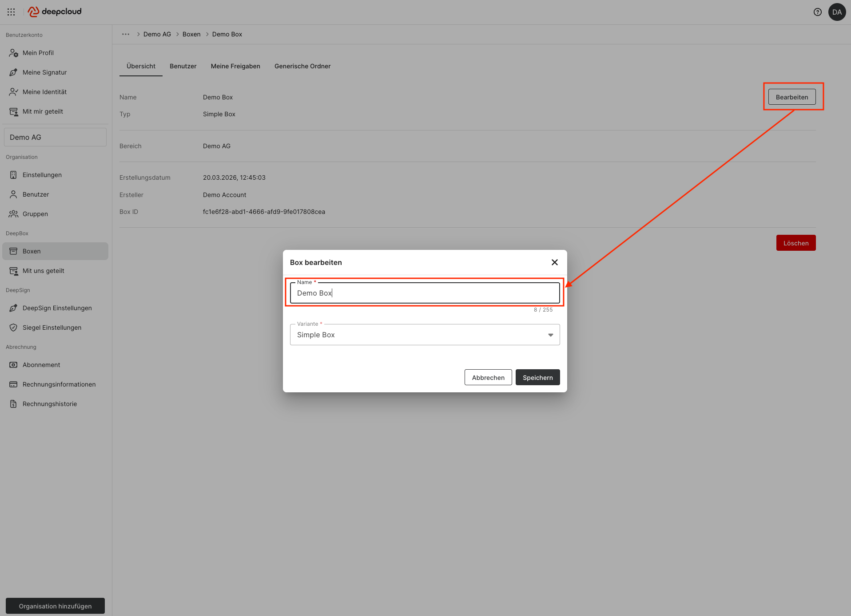851x616 pixels.
Task: Close the Box bearbeiten dialog
Action: pos(554,262)
